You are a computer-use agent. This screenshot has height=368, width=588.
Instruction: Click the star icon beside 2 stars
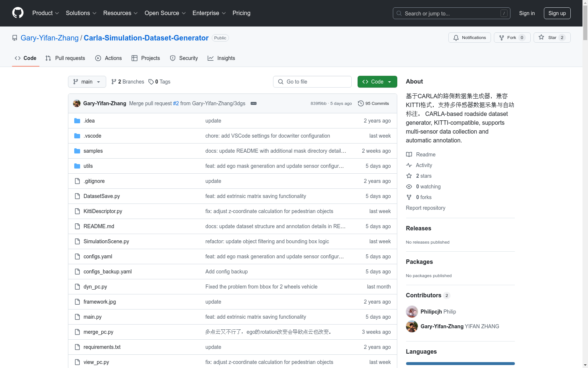(x=409, y=176)
